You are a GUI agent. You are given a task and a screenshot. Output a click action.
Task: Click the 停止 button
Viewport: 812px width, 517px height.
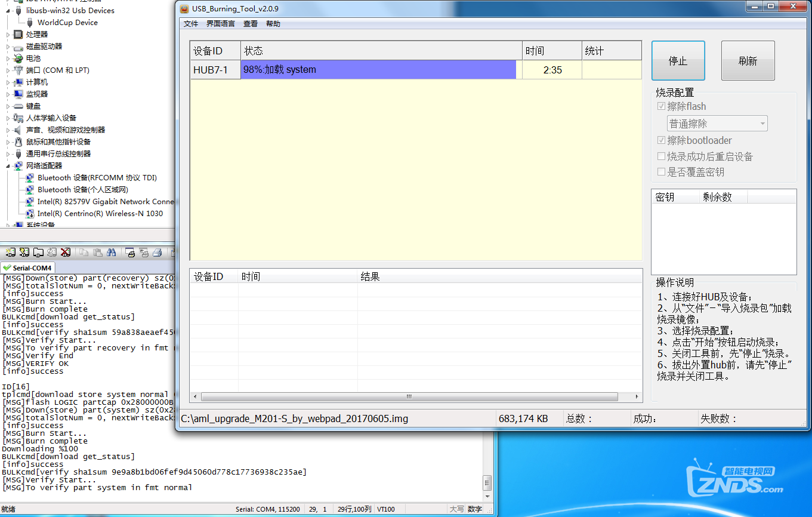[678, 61]
